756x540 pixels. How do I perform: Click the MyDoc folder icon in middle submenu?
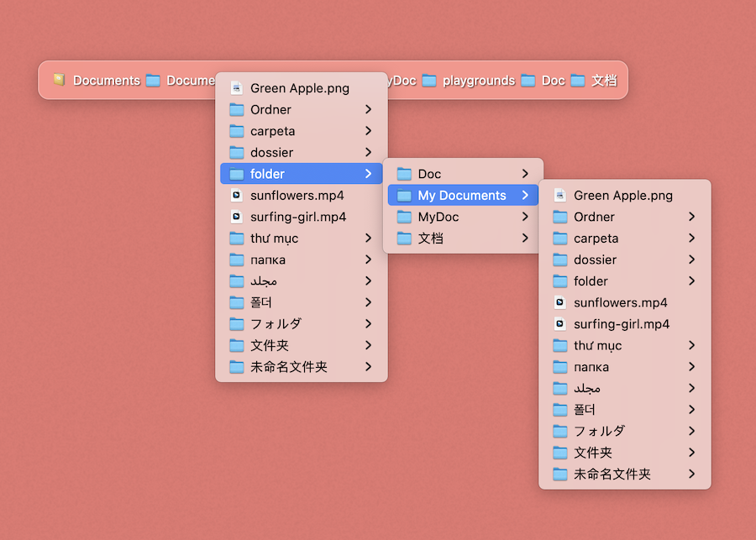(x=404, y=217)
